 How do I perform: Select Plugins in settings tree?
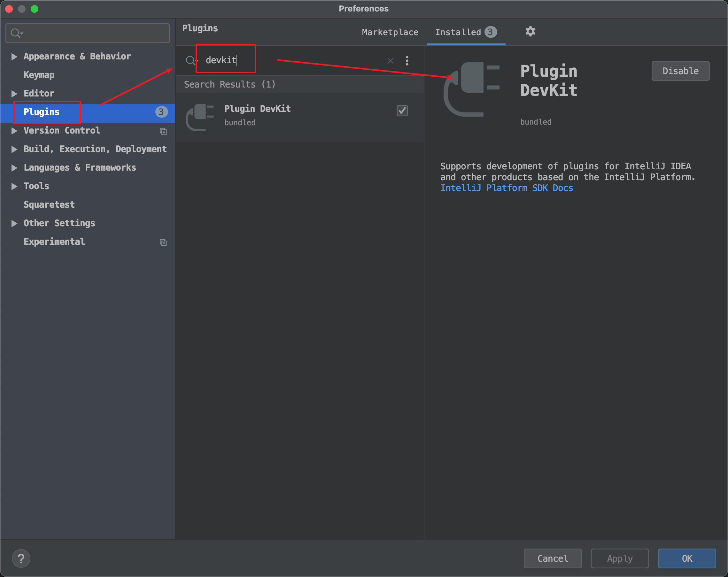pyautogui.click(x=88, y=112)
